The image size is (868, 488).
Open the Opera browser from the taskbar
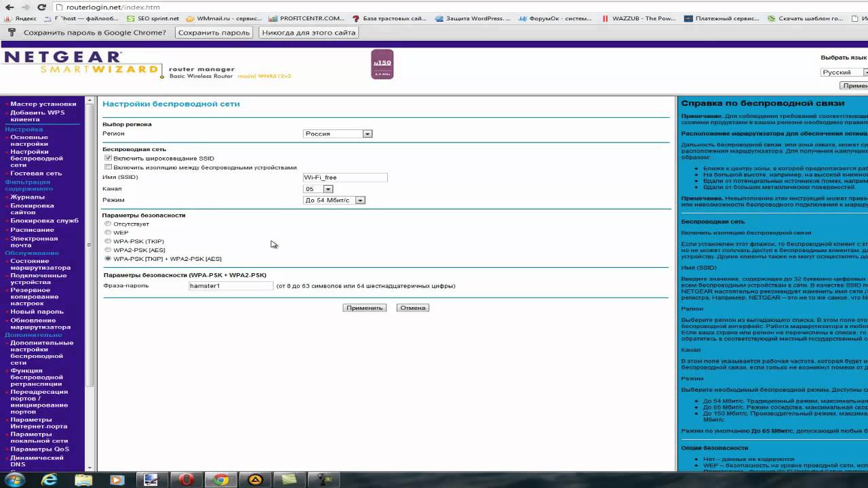click(x=186, y=480)
